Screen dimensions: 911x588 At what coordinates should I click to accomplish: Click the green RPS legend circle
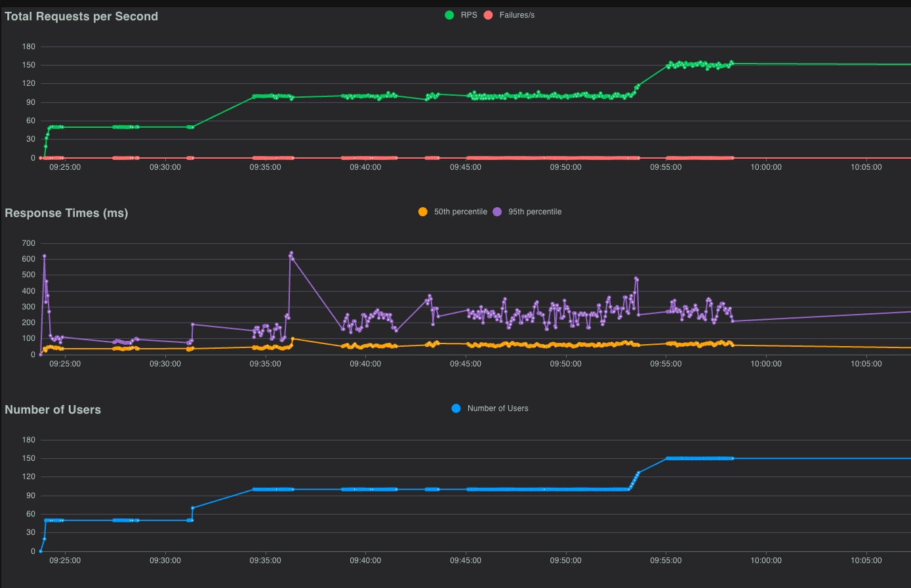[x=449, y=15]
